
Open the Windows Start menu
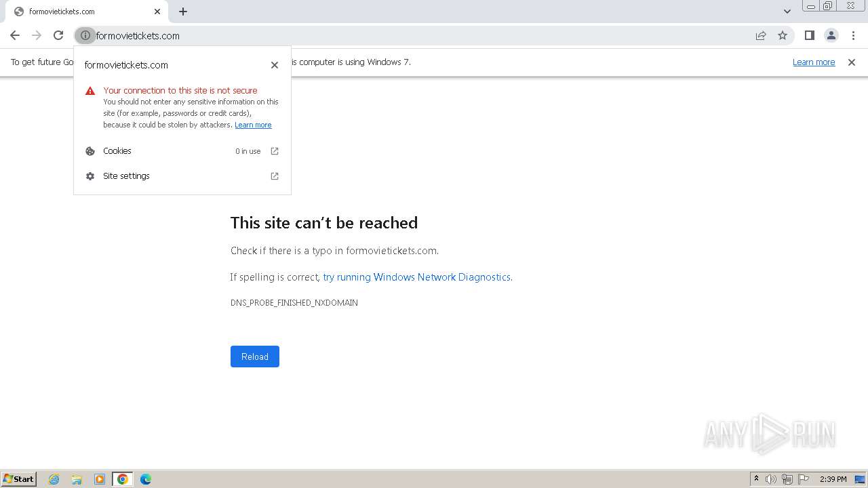pos(19,479)
